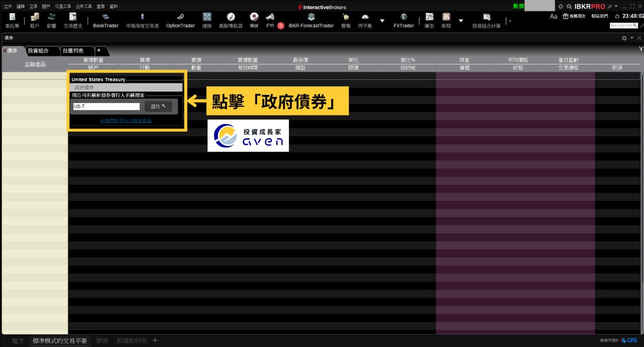
Task: Open the 交易工具 menu
Action: pyautogui.click(x=63, y=7)
